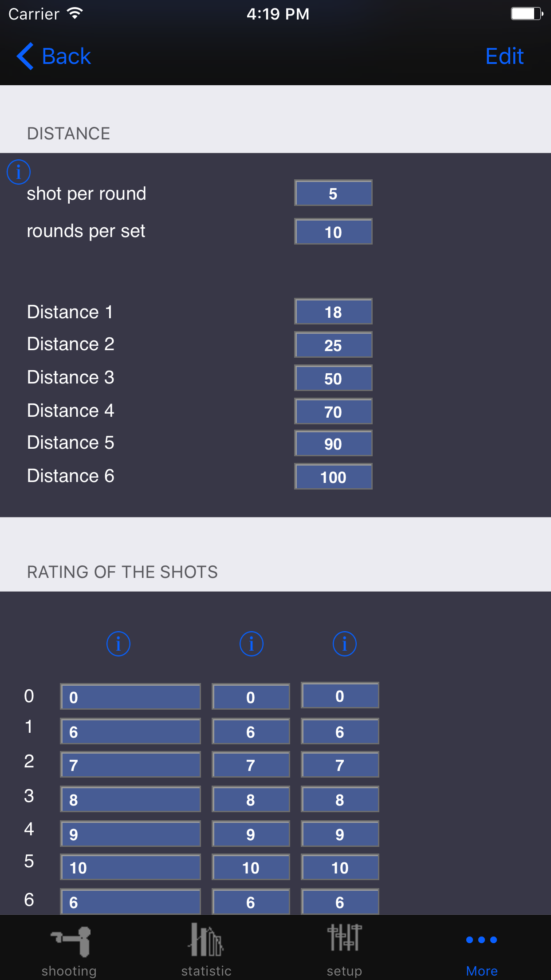The image size is (551, 980).
Task: Tap middle column rating field for row 3
Action: [251, 799]
